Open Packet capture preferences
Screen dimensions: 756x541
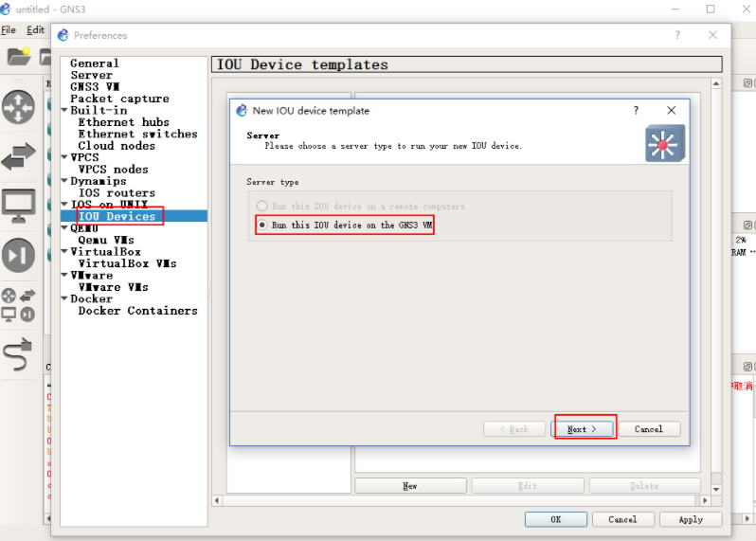[x=119, y=99]
